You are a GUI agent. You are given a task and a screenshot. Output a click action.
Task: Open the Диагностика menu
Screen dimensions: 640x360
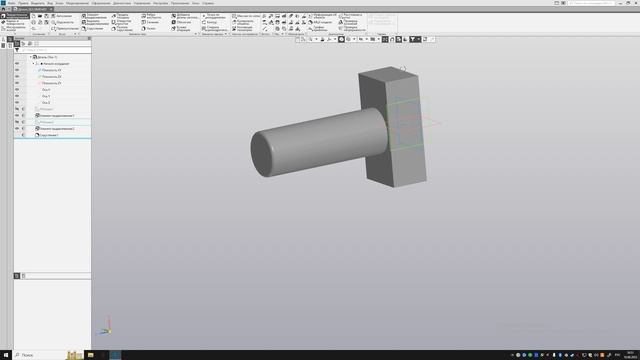(122, 3)
